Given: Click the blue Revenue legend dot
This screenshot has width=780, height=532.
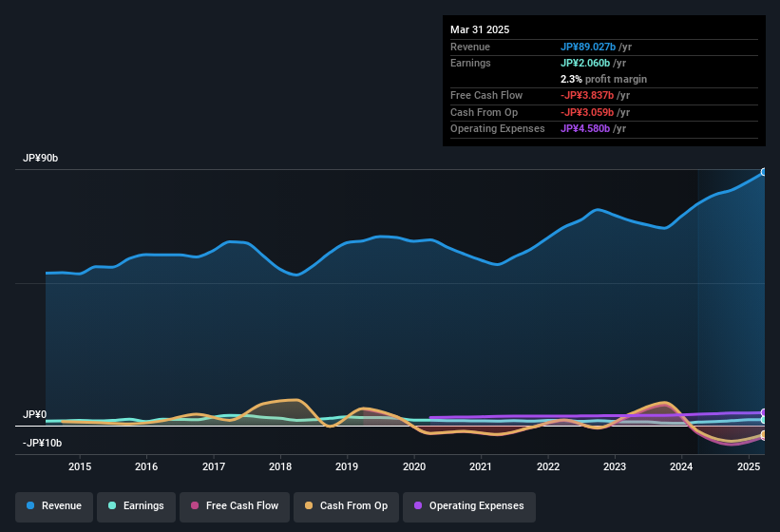Looking at the screenshot, I should pos(30,505).
